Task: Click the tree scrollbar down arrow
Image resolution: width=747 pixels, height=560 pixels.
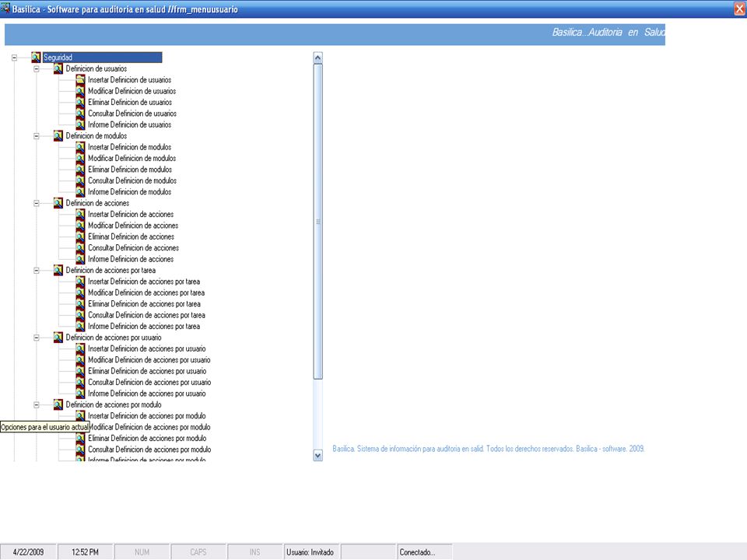Action: click(x=317, y=456)
